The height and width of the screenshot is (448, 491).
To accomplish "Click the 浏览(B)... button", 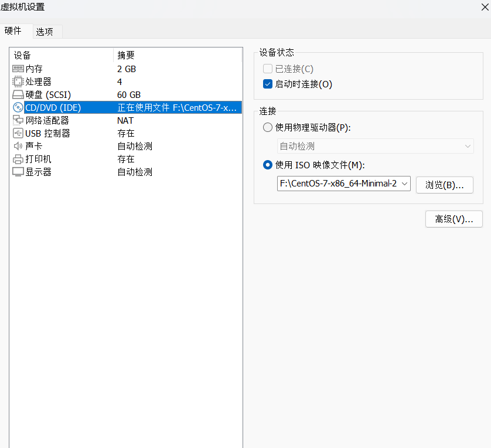I will 444,185.
